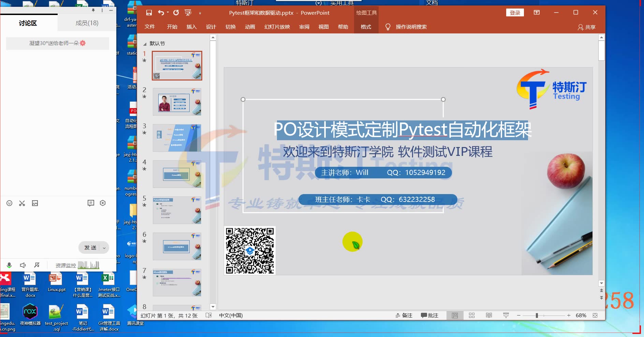Open the 幻灯片放映 ribbon tab
The image size is (644, 337).
(x=277, y=27)
